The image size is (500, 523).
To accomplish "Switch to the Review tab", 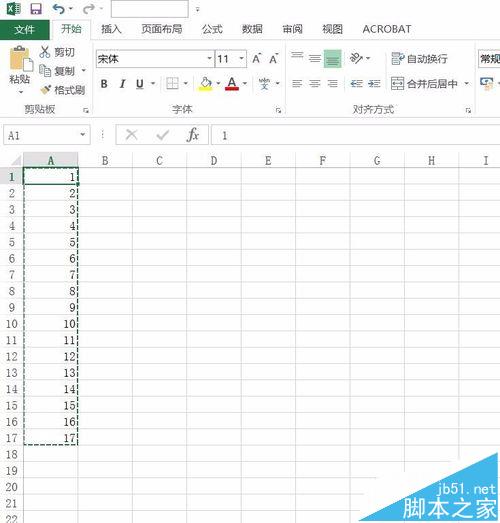I will [x=293, y=29].
